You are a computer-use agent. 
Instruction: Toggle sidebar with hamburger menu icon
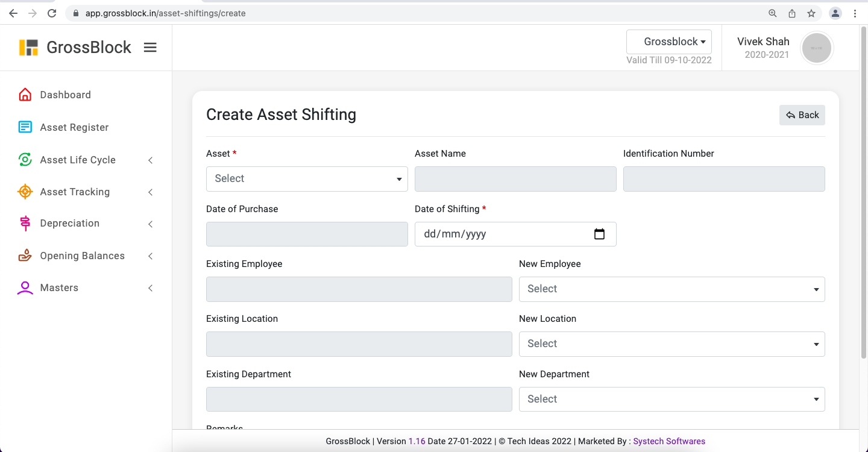(x=150, y=48)
